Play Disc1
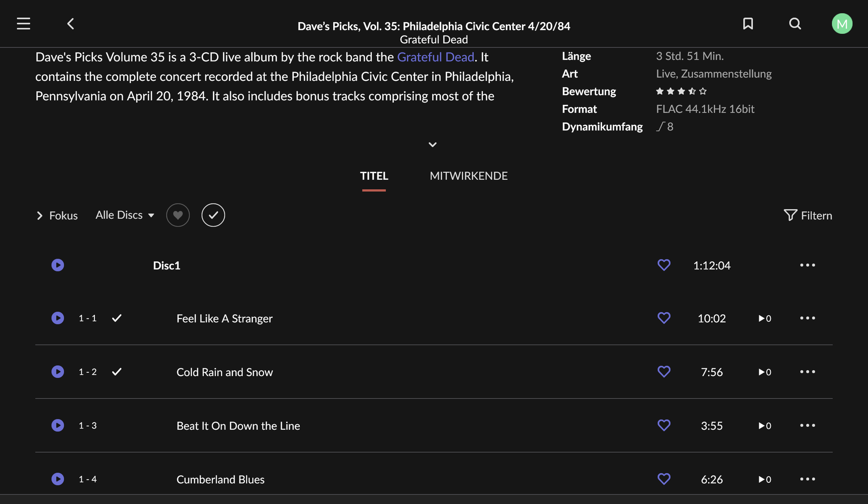 [57, 265]
